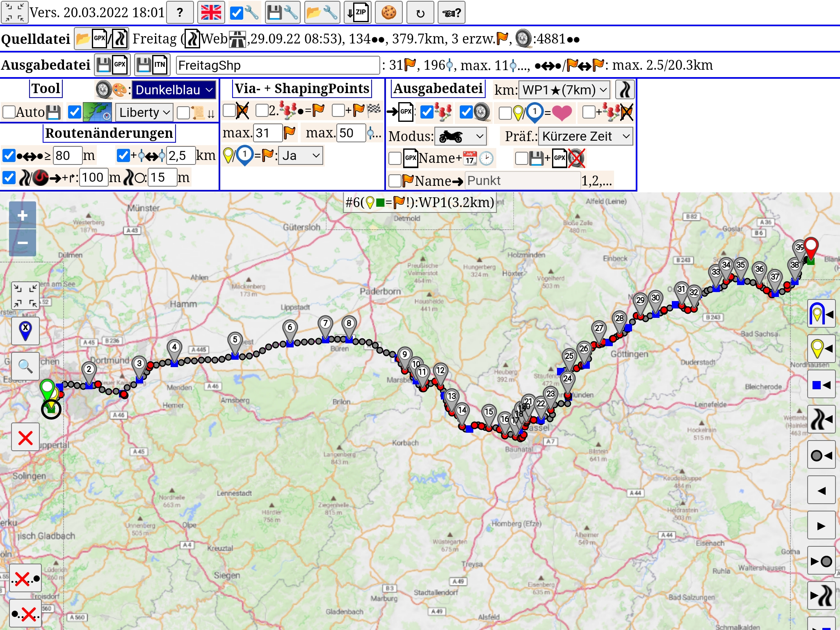Click the Ausgabedatei section header

tap(438, 89)
